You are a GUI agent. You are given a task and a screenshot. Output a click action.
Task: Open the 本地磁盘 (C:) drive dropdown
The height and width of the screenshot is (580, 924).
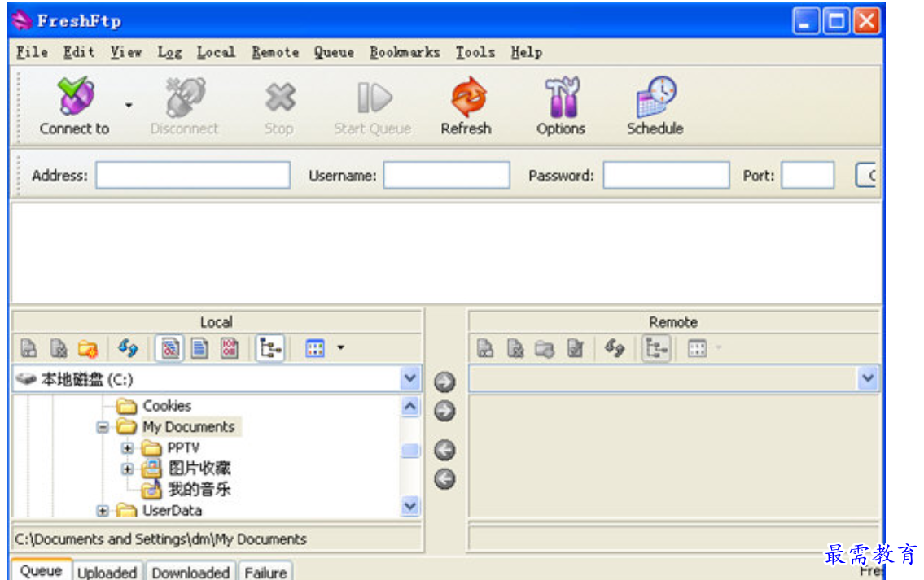(x=410, y=378)
